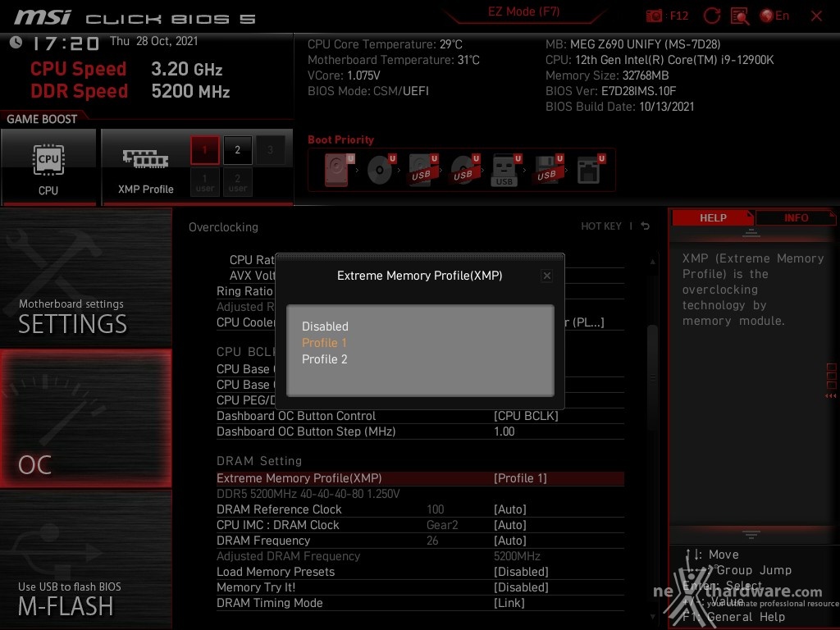The height and width of the screenshot is (630, 840).
Task: Change language via the En globe icon
Action: click(774, 16)
